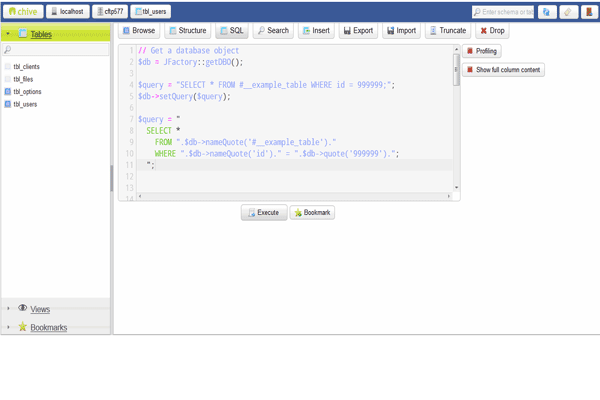Click the logout door icon
Screen dimensions: 600x400
(x=590, y=12)
